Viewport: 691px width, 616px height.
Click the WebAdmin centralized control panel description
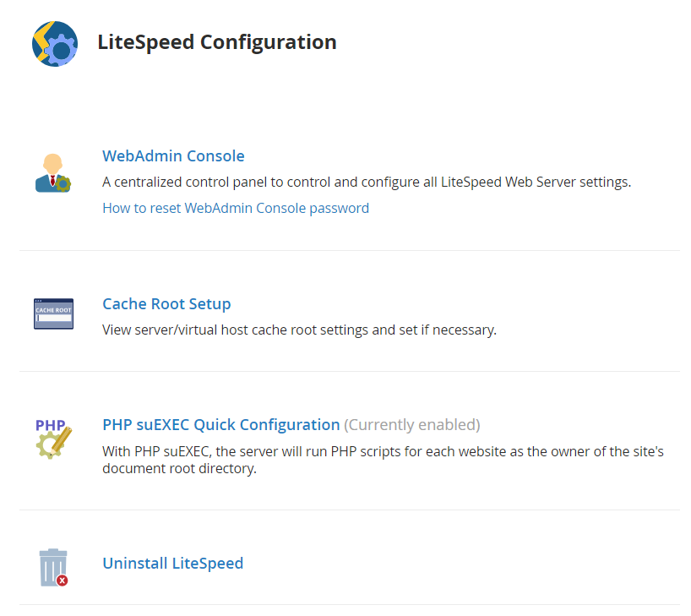pos(367,182)
